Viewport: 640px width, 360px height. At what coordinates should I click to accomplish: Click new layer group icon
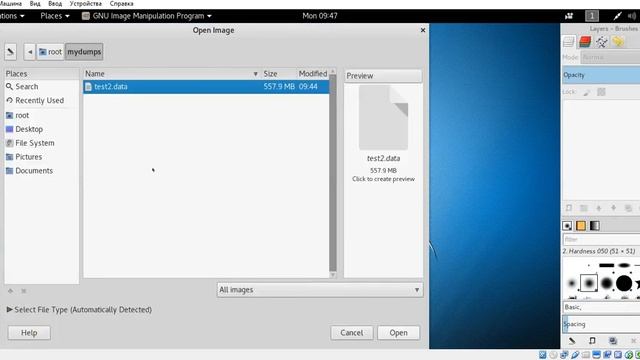(584, 208)
